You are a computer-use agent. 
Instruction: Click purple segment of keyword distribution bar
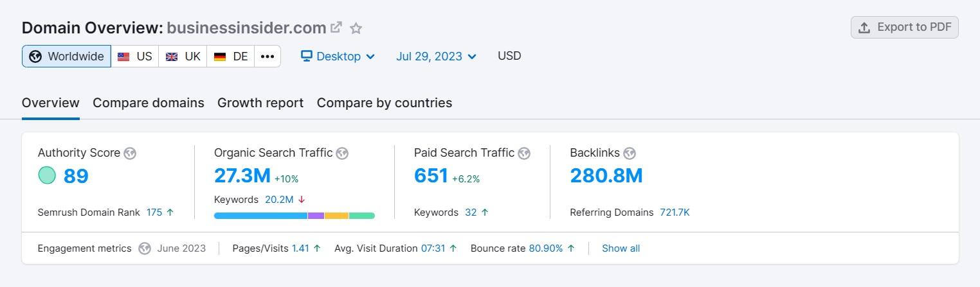coord(316,216)
